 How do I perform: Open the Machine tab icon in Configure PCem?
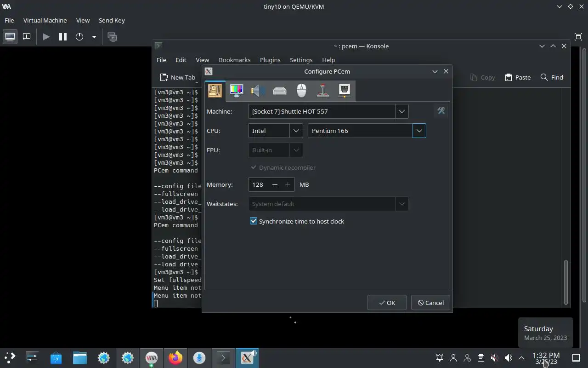click(215, 90)
